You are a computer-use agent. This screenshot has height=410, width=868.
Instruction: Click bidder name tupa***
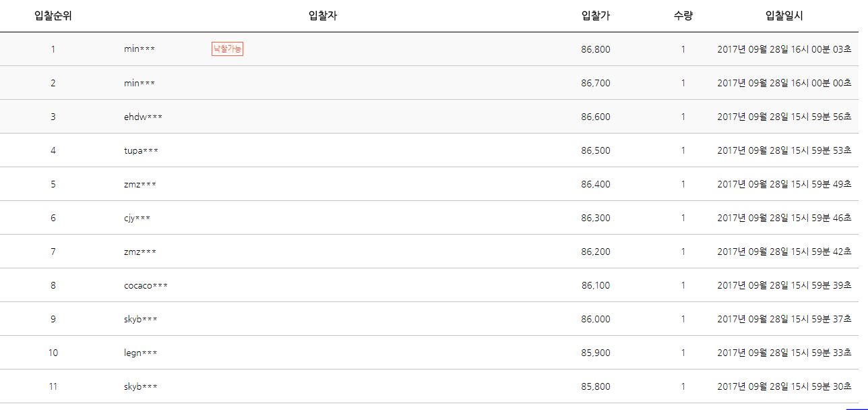point(142,150)
